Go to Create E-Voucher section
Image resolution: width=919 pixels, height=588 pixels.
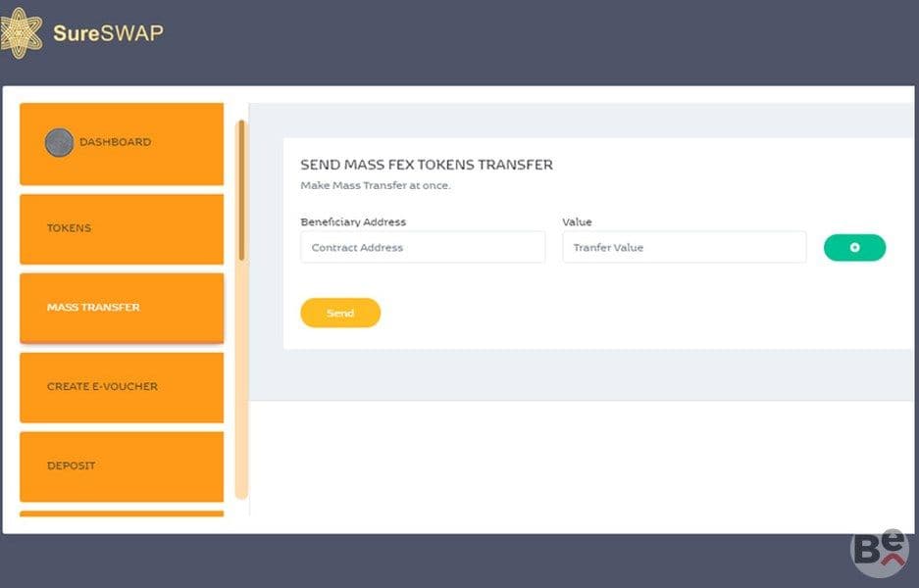pyautogui.click(x=122, y=387)
